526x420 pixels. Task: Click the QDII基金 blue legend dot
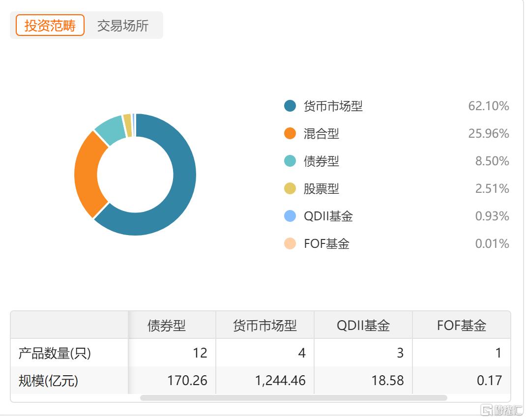click(290, 216)
